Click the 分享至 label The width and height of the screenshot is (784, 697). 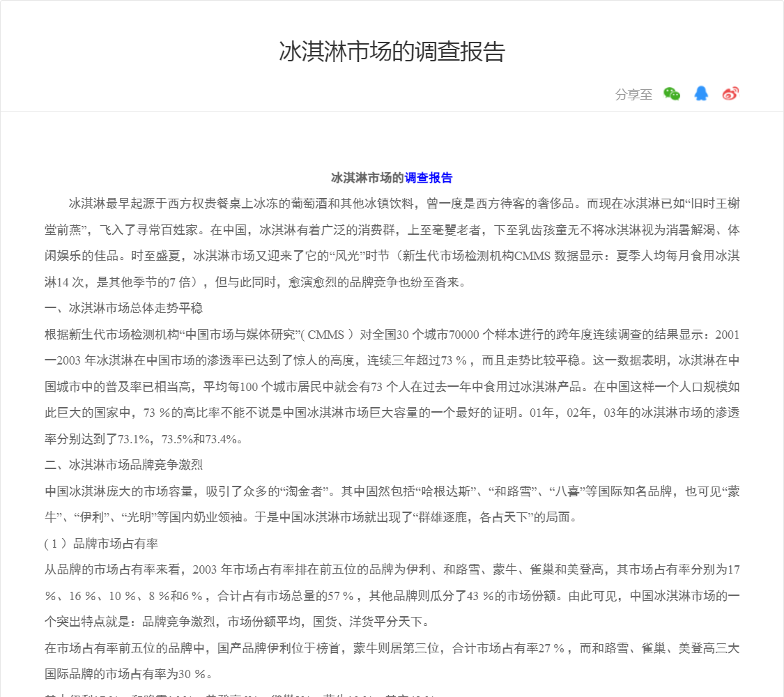click(x=633, y=94)
